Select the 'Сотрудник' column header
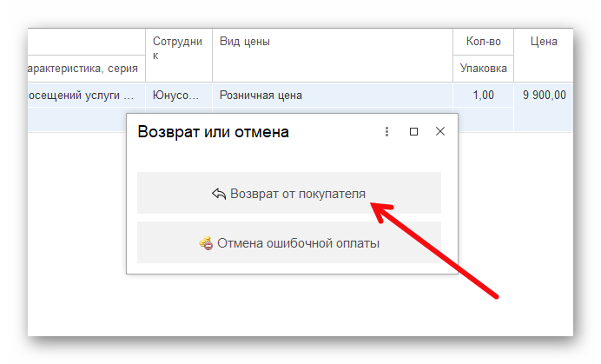This screenshot has height=364, width=601. 179,56
